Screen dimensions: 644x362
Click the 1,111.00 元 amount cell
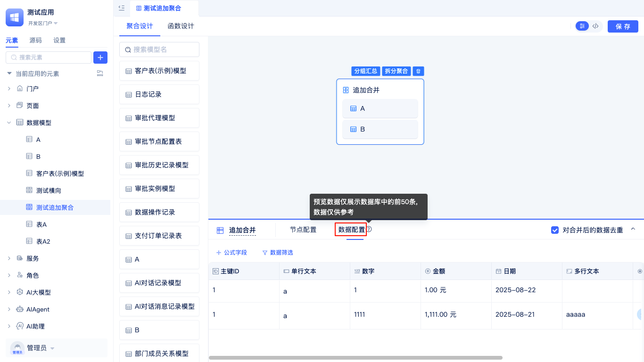coord(456,315)
